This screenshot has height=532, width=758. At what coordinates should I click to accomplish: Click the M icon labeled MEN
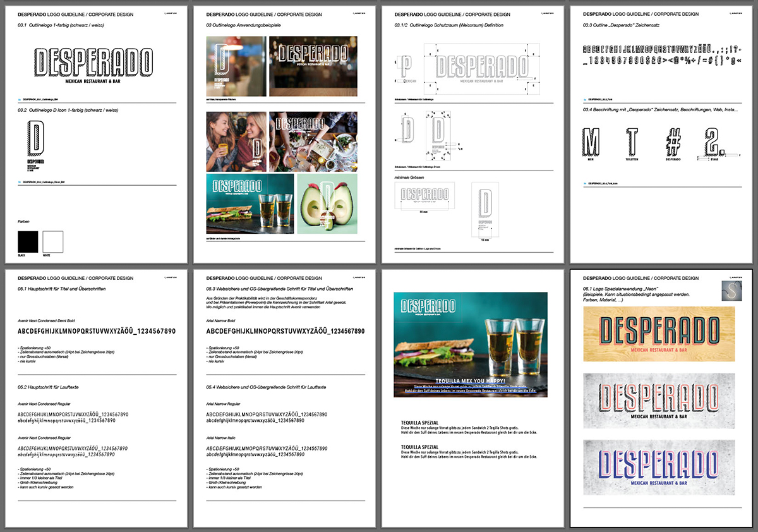[592, 142]
